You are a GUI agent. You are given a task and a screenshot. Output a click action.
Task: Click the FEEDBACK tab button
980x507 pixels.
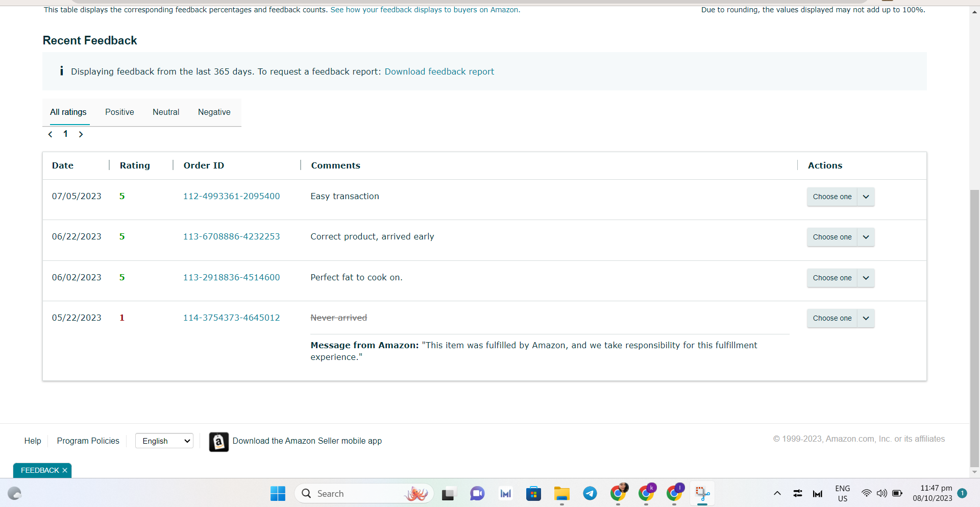pyautogui.click(x=40, y=470)
